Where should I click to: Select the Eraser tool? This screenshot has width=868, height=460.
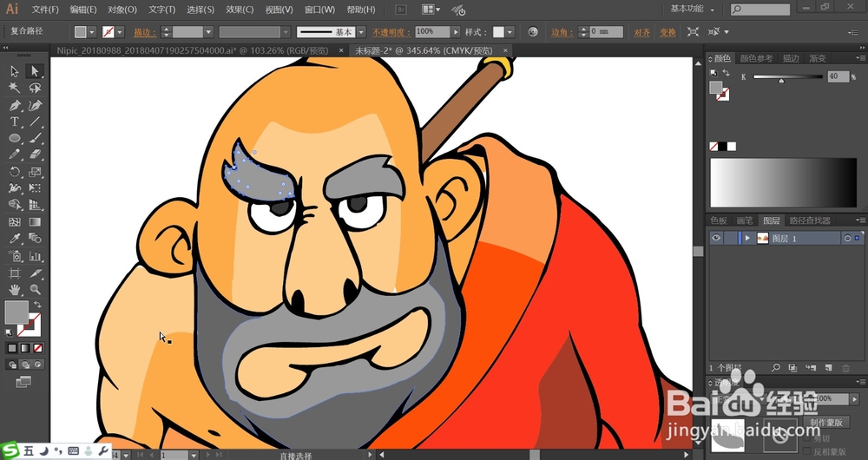pos(35,154)
